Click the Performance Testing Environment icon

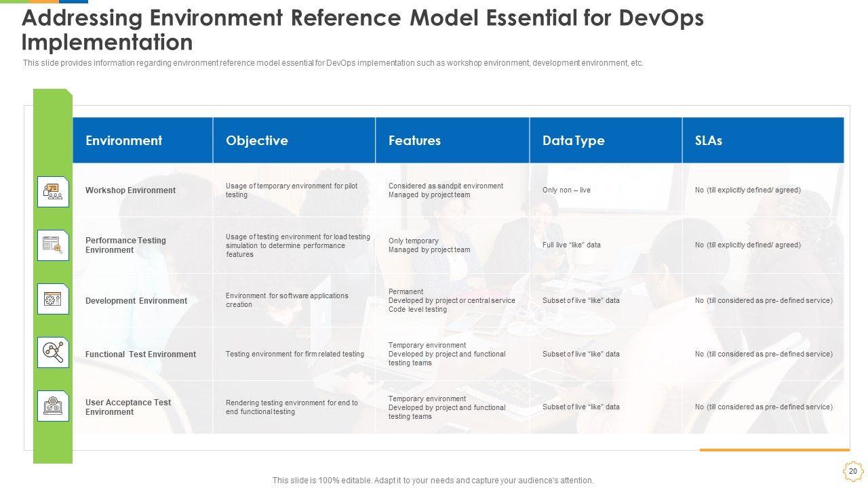[53, 245]
